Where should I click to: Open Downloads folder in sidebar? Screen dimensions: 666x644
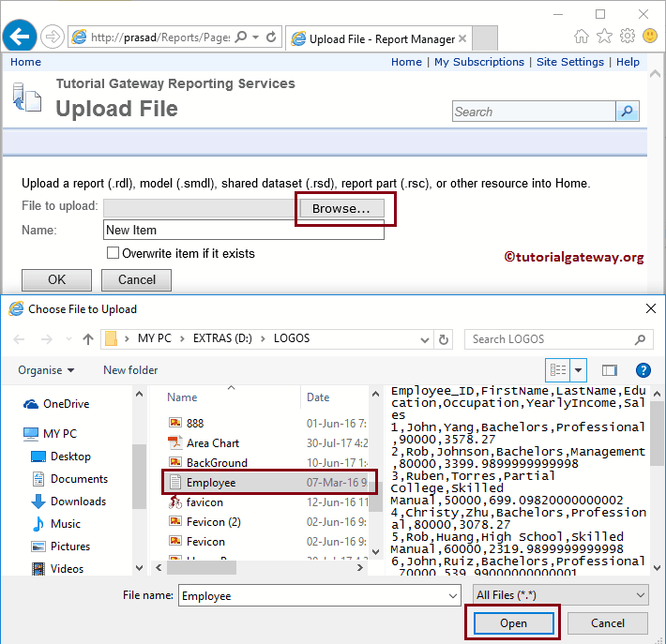click(68, 502)
